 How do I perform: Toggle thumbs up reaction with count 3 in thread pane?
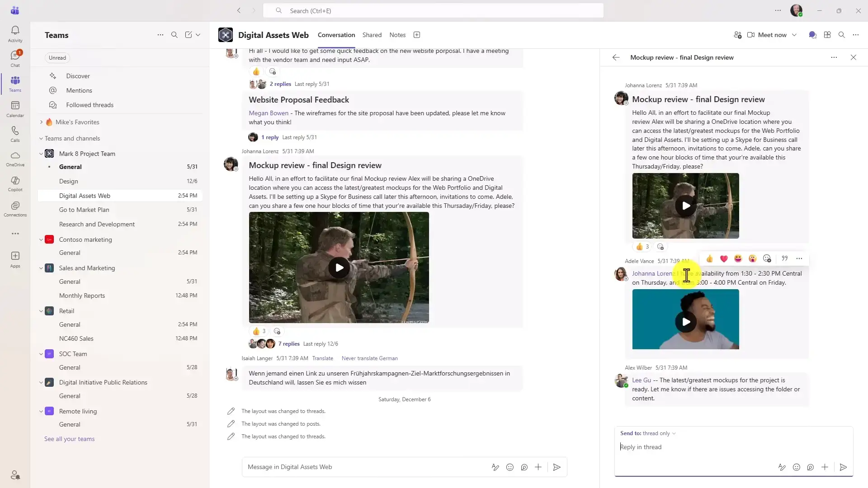pos(642,247)
